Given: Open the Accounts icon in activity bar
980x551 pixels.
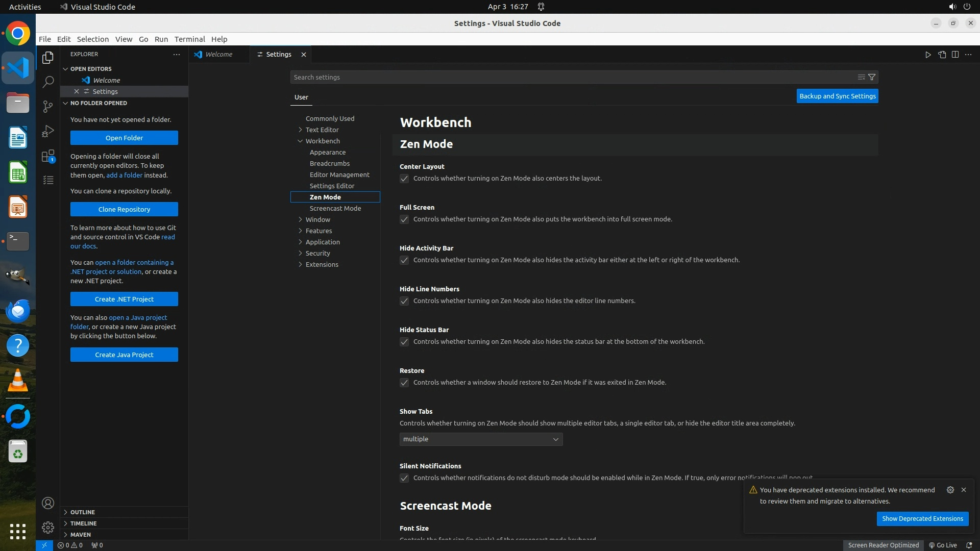Looking at the screenshot, I should (x=48, y=503).
